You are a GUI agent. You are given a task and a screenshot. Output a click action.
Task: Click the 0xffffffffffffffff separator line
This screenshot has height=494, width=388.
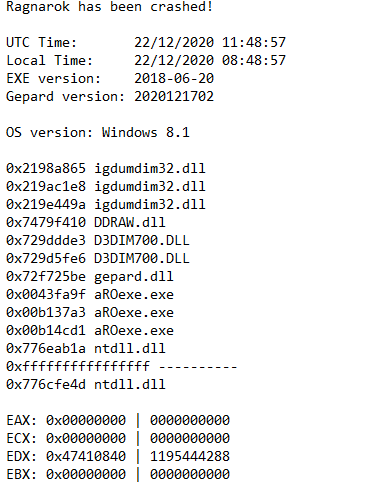pos(122,366)
